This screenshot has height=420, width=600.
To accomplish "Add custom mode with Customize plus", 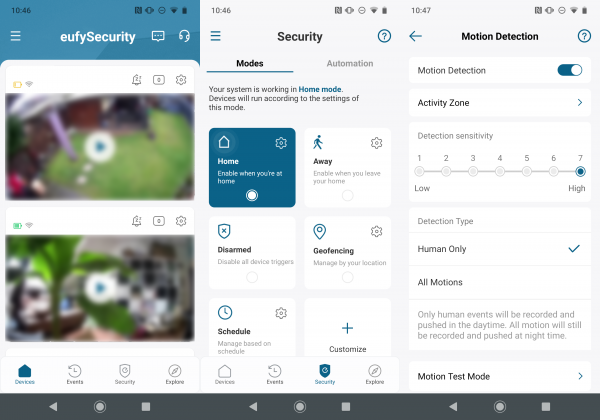I will click(347, 328).
